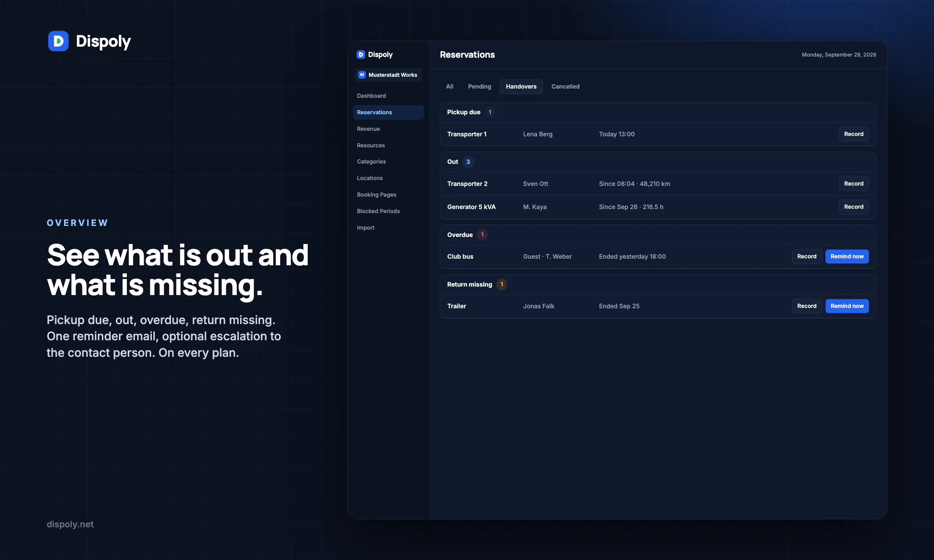Select the Handovers tab
This screenshot has height=560, width=934.
521,87
